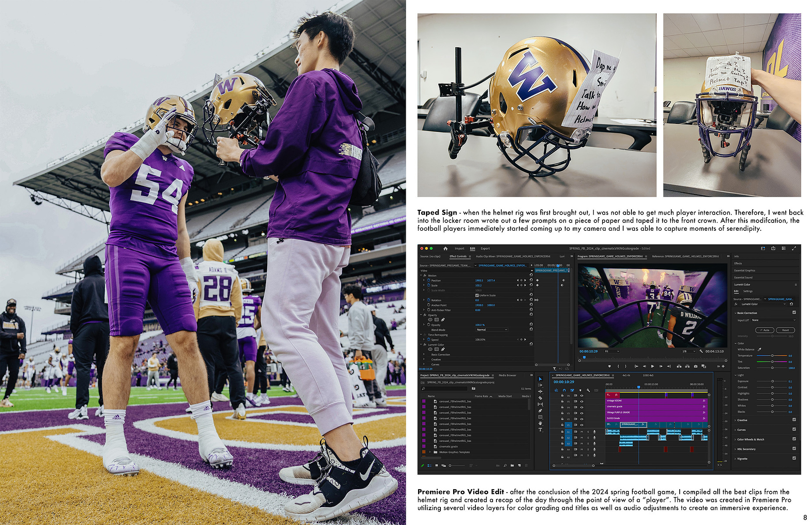The width and height of the screenshot is (812, 525).
Task: Toggle the Position stopwatch animation
Action: tap(429, 280)
